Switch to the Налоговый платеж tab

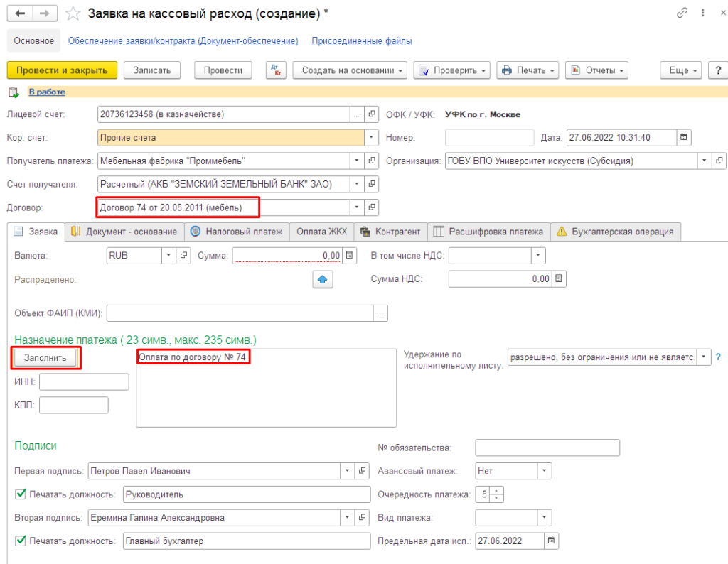pyautogui.click(x=237, y=232)
